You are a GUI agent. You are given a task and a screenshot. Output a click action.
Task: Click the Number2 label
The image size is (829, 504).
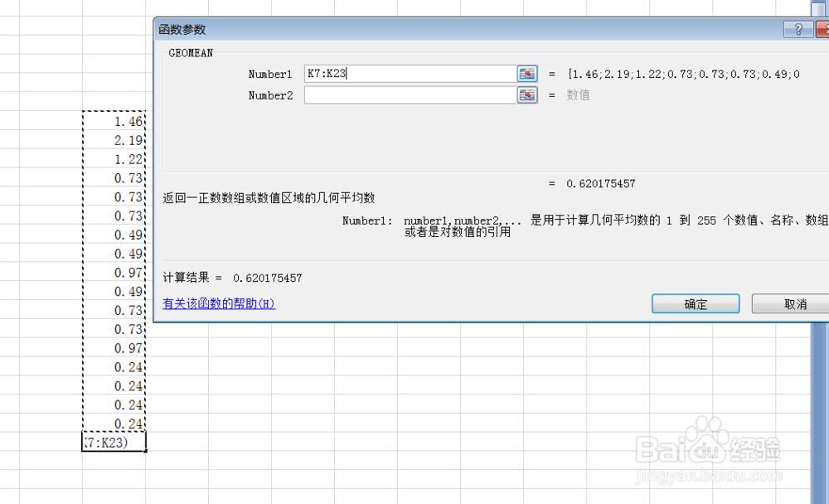(x=270, y=95)
